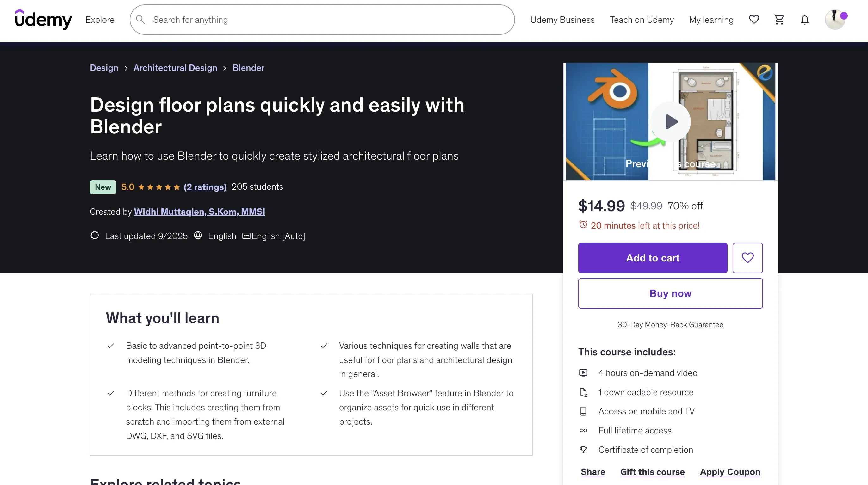Toggle wishlist heart next to Add to cart
This screenshot has height=485, width=868.
pyautogui.click(x=747, y=258)
